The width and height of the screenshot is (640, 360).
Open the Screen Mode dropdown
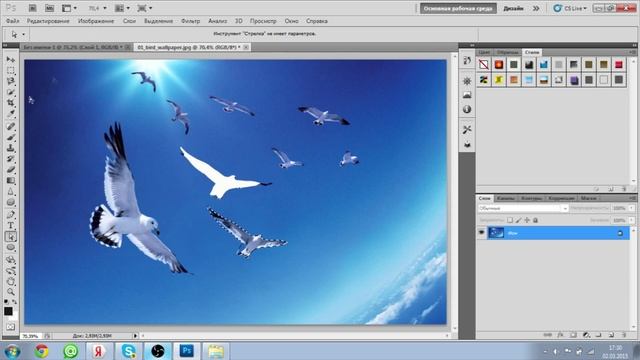(144, 8)
